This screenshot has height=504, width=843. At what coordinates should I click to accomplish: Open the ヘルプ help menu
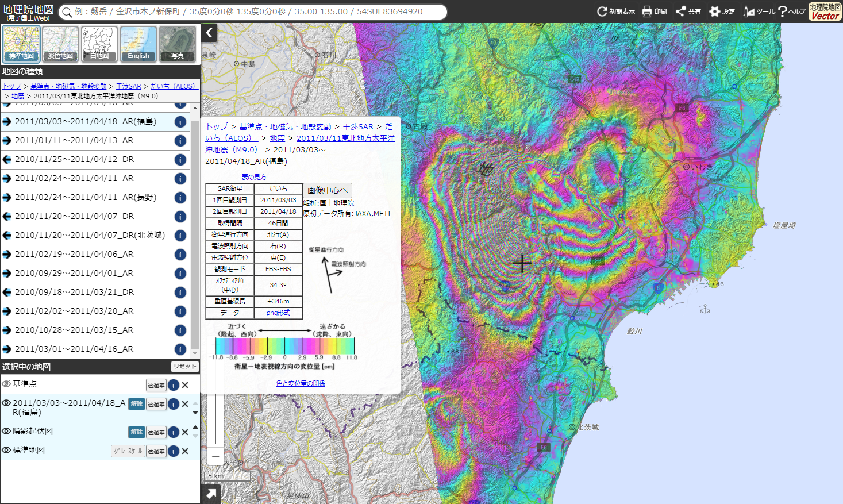(x=792, y=11)
